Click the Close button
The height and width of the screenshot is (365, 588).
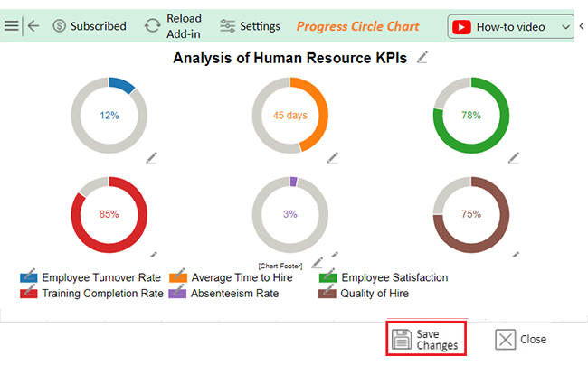[x=520, y=339]
